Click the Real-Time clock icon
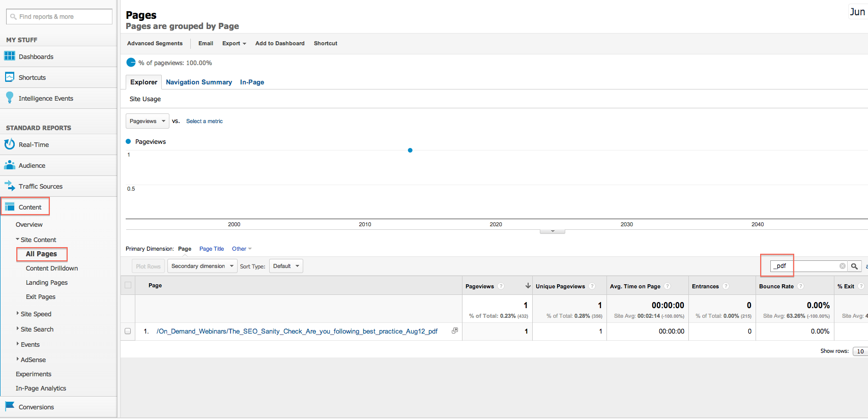The width and height of the screenshot is (868, 419). coord(9,144)
